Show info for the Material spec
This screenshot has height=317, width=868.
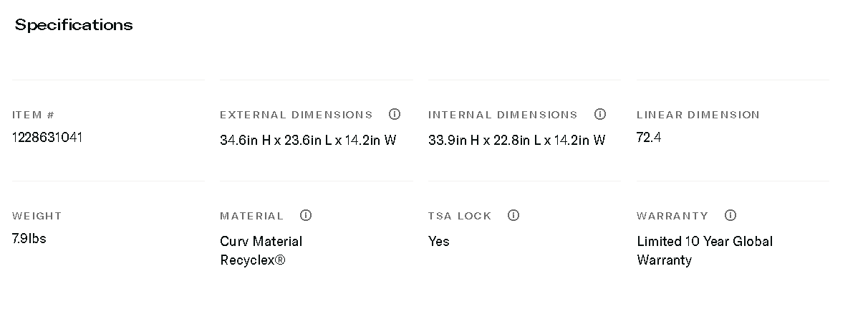[x=306, y=215]
